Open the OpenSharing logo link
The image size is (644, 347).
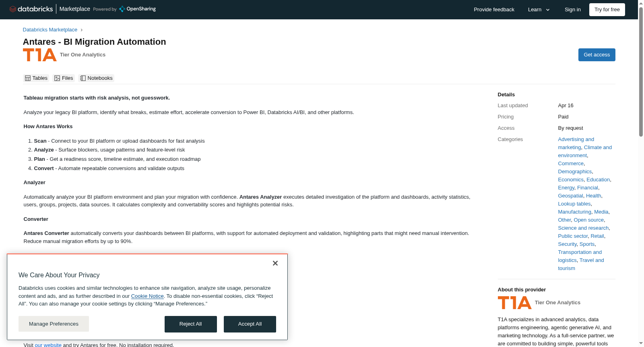click(x=137, y=9)
